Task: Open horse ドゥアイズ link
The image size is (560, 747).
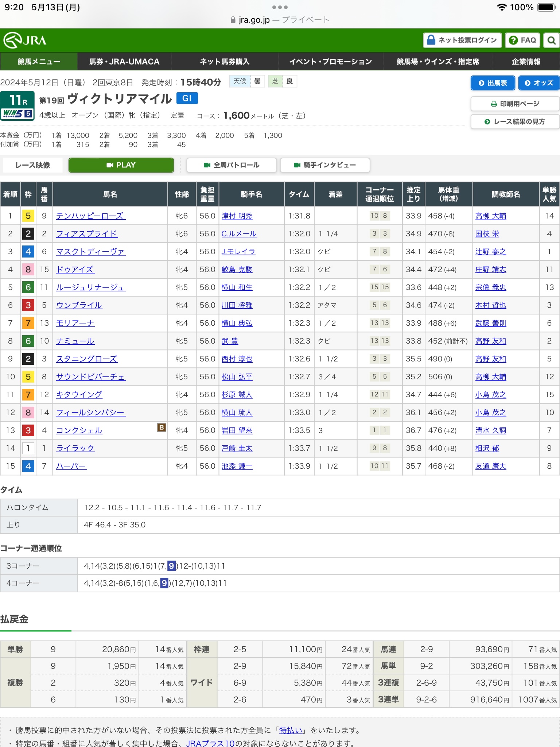Action: coord(75,270)
